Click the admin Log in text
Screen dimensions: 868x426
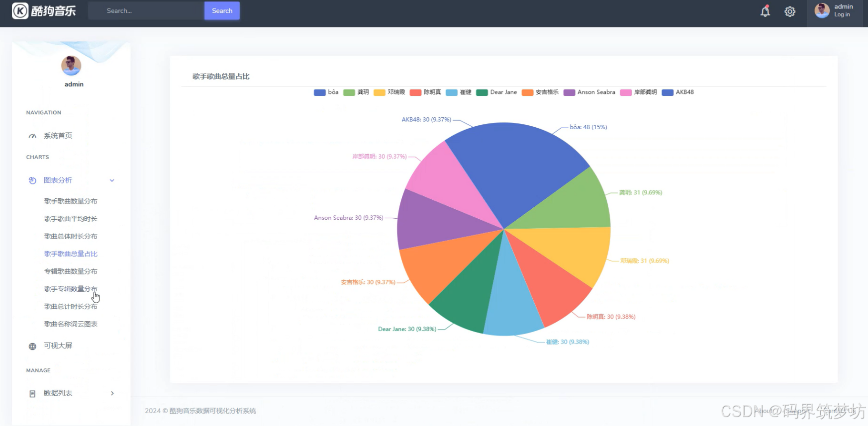click(x=842, y=15)
